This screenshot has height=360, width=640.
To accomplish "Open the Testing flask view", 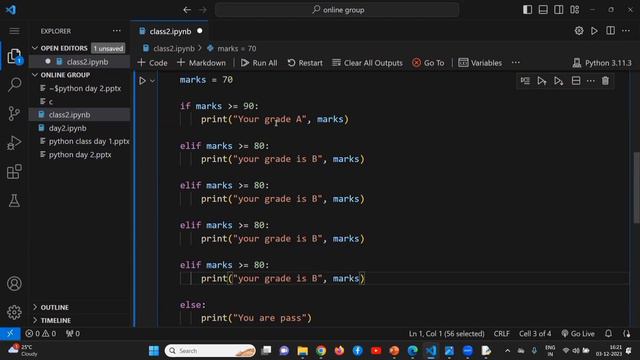I will [14, 201].
